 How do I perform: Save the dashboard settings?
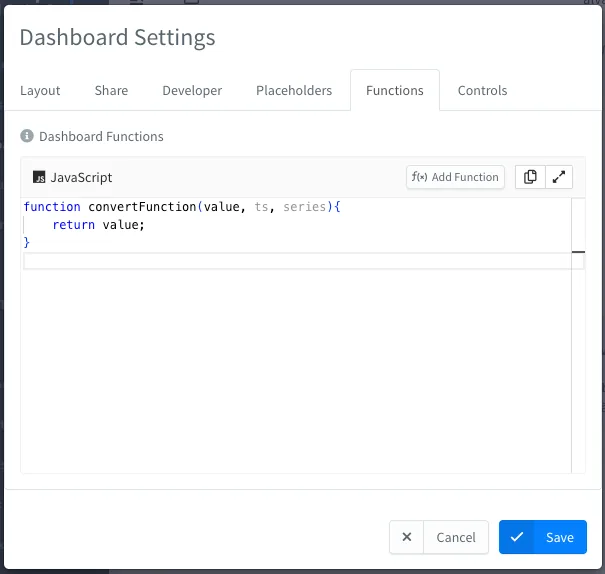[x=542, y=537]
